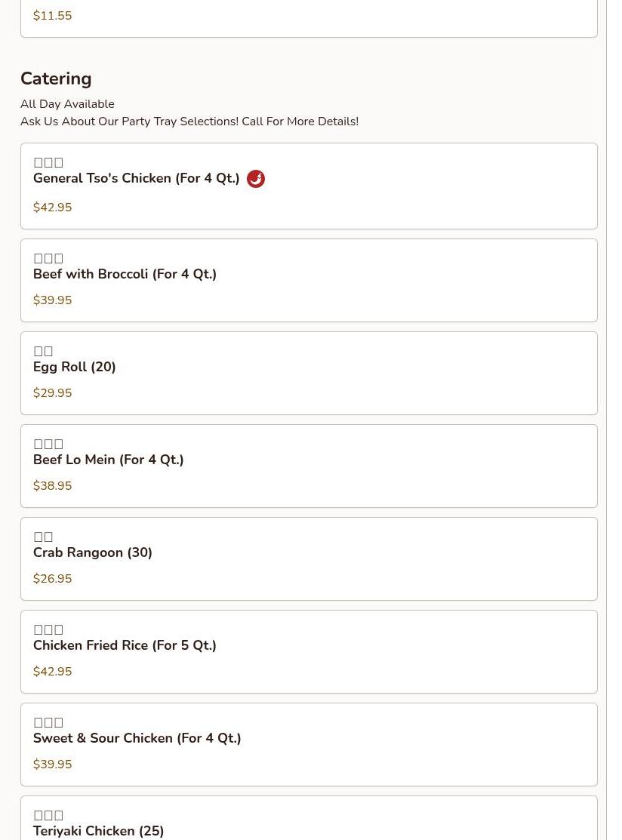Choose the Egg Roll (20) catering item
Image resolution: width=622 pixels, height=840 pixels.
click(75, 368)
